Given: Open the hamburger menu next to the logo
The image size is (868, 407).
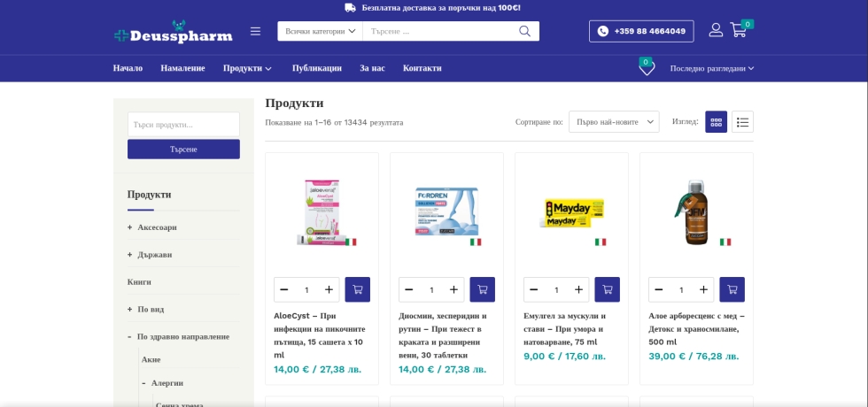Looking at the screenshot, I should coord(255,31).
